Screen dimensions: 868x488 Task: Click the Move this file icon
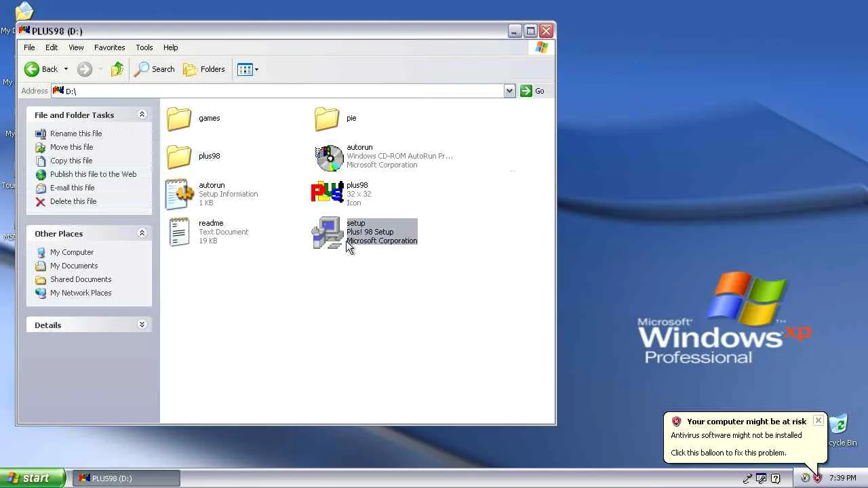coord(41,147)
